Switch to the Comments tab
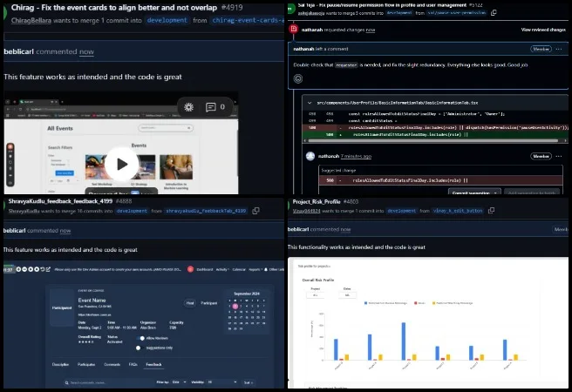This screenshot has width=572, height=392. click(112, 365)
